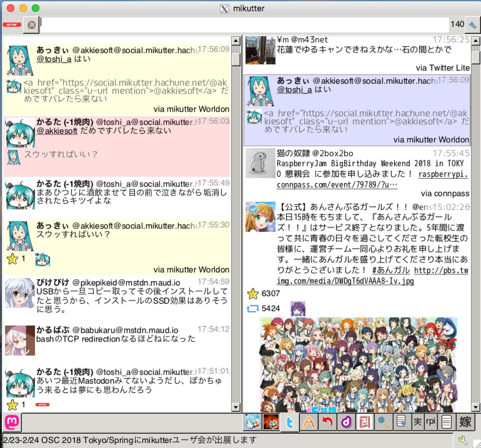The width and height of the screenshot is (481, 448).
Task: Open the 嫁 tab
Action: coord(465,422)
